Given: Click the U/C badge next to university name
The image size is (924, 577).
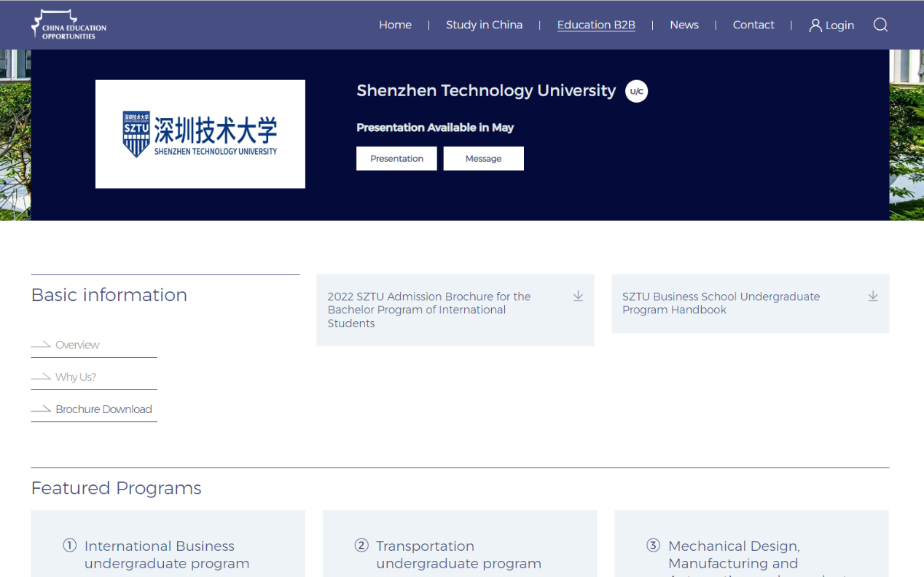Looking at the screenshot, I should (x=636, y=91).
